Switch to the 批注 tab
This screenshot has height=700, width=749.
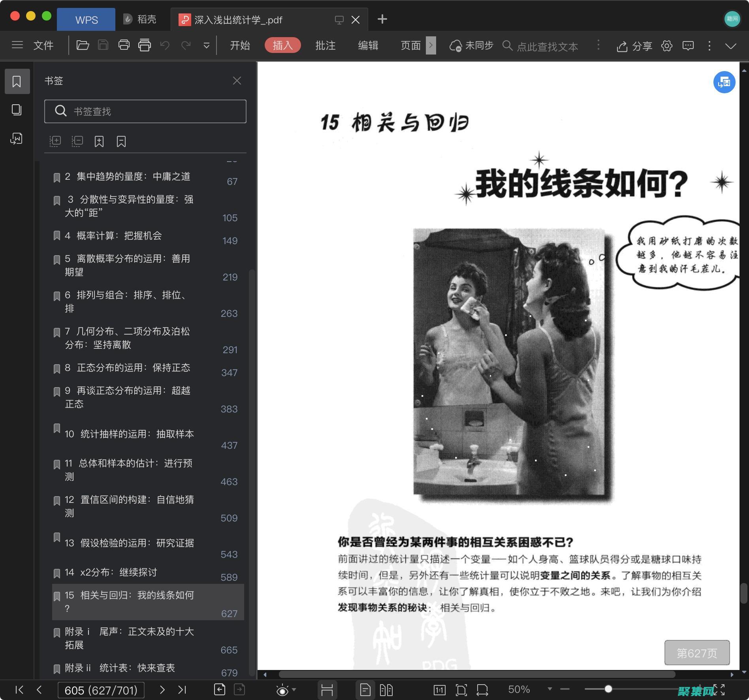(326, 45)
